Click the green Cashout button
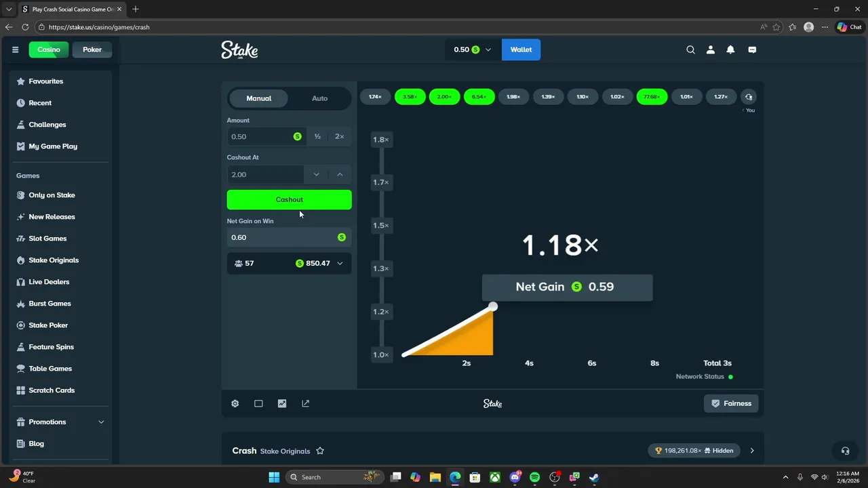The width and height of the screenshot is (868, 488). click(290, 199)
